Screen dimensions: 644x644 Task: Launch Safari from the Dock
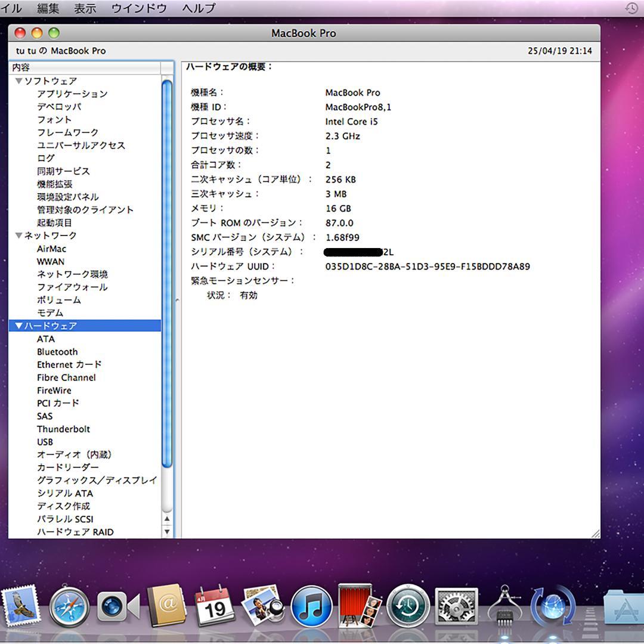pos(70,608)
